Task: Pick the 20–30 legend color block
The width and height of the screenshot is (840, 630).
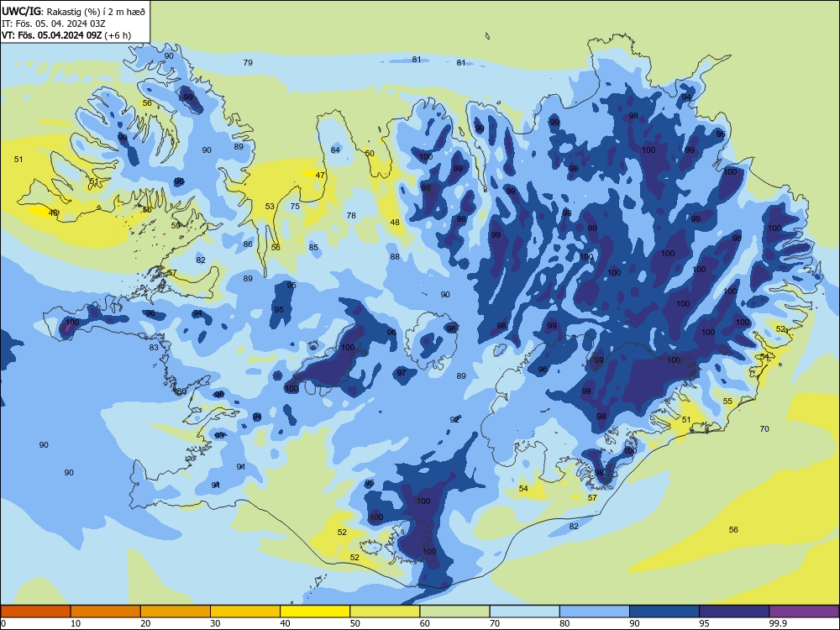Action: 176,612
